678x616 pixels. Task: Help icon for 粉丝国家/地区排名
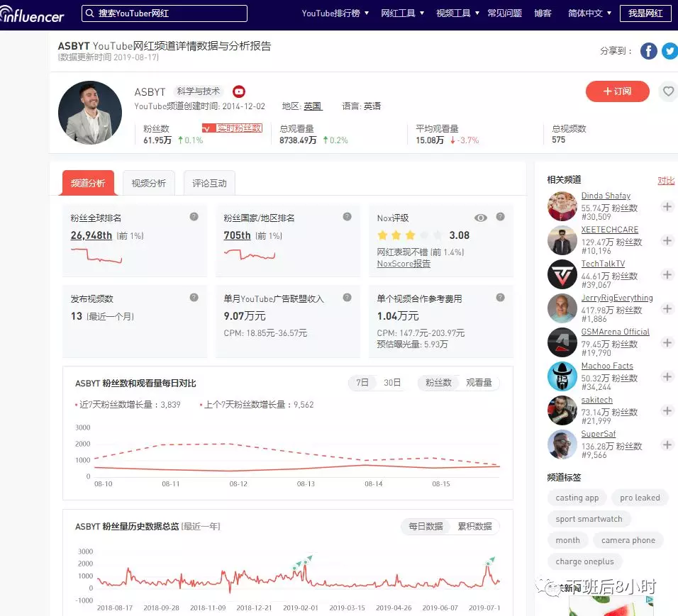347,217
